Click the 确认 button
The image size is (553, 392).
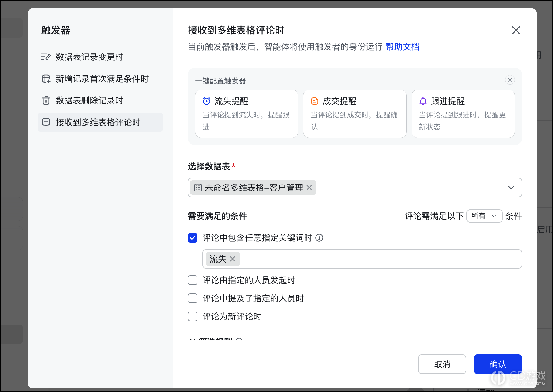498,364
